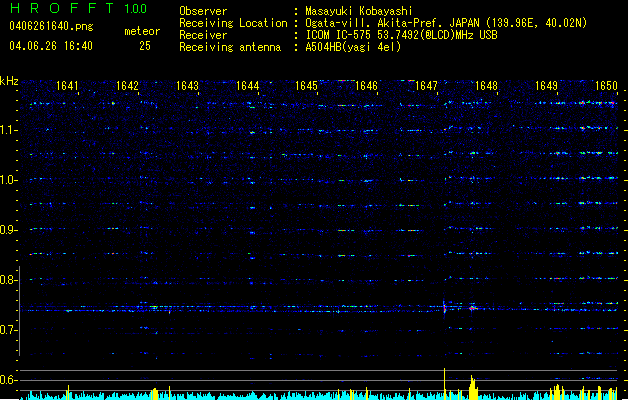629x400 pixels.
Task: Click the kHz axis unit label
Action: pos(9,81)
